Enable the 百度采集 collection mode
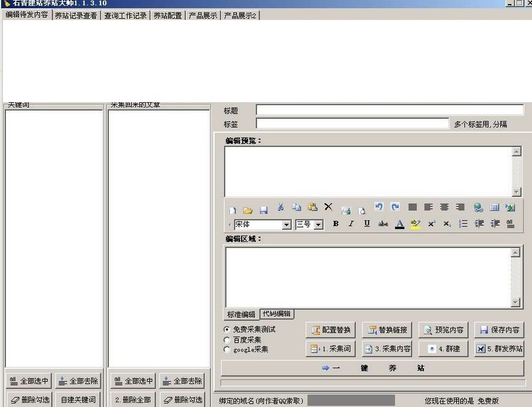 pyautogui.click(x=226, y=340)
